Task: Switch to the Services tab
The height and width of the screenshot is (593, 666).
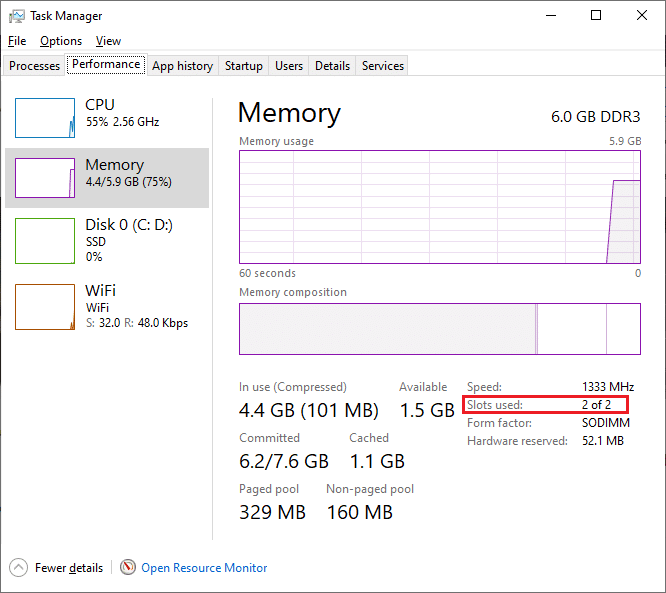Action: pyautogui.click(x=383, y=66)
